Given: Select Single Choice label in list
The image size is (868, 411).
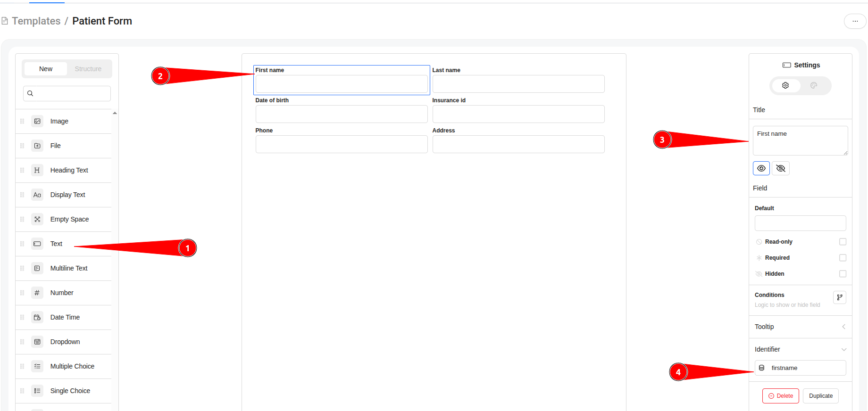Looking at the screenshot, I should click(x=70, y=391).
